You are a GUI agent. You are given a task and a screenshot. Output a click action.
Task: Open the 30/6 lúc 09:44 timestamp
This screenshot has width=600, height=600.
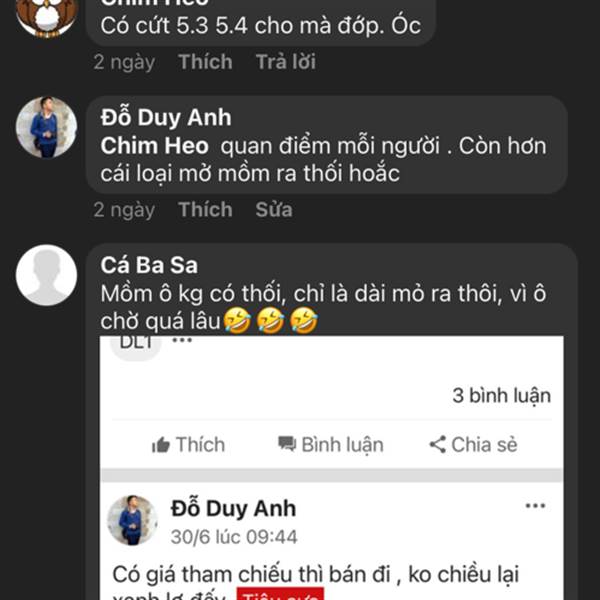coord(234,537)
